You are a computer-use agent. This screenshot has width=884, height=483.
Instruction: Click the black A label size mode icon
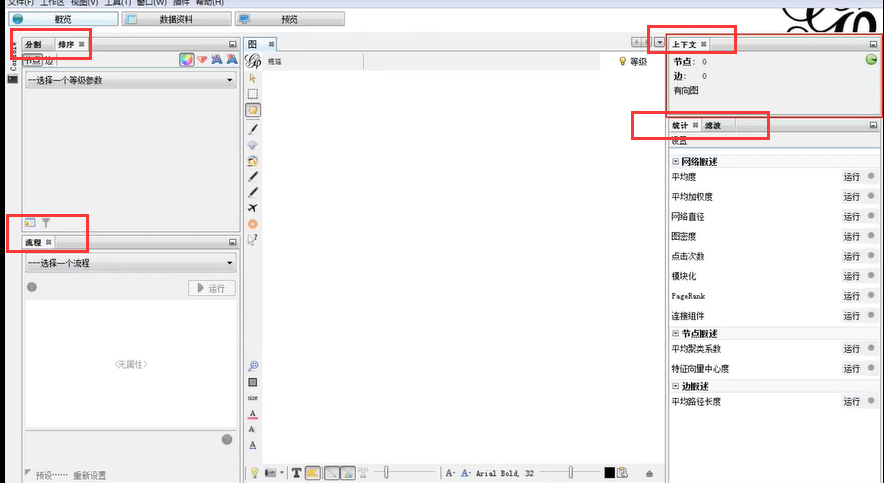(450, 473)
